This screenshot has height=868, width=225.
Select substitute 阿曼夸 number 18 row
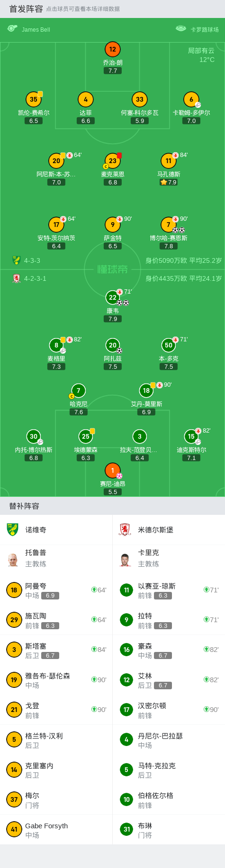(56, 590)
